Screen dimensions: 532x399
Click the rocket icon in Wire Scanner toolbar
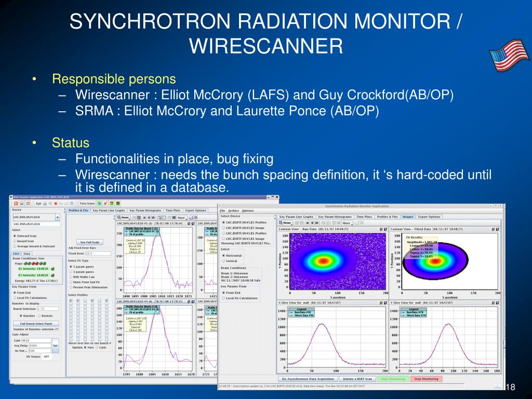click(x=105, y=203)
